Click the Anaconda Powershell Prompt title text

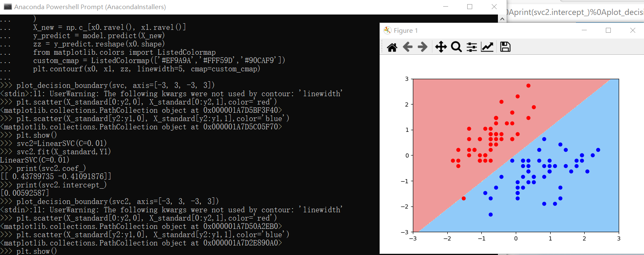tap(90, 7)
